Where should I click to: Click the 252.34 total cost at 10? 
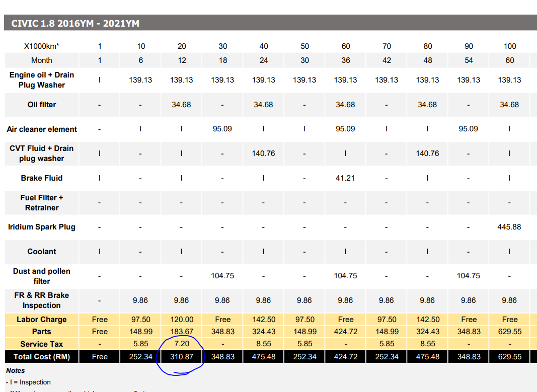pos(140,357)
